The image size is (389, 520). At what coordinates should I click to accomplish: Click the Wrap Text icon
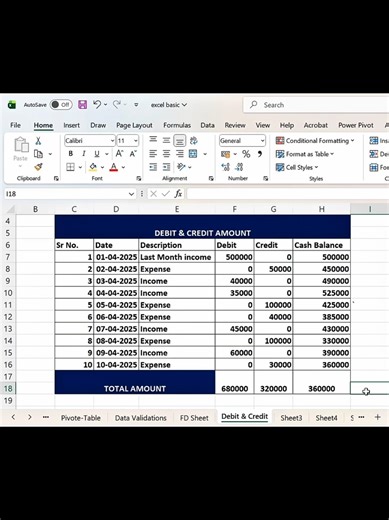tap(194, 141)
